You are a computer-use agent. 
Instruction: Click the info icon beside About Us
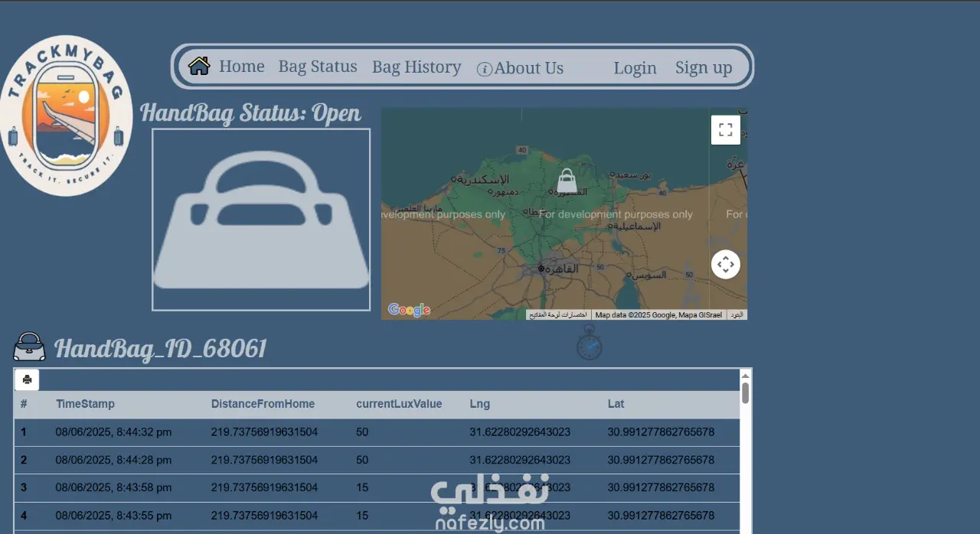[x=484, y=69]
